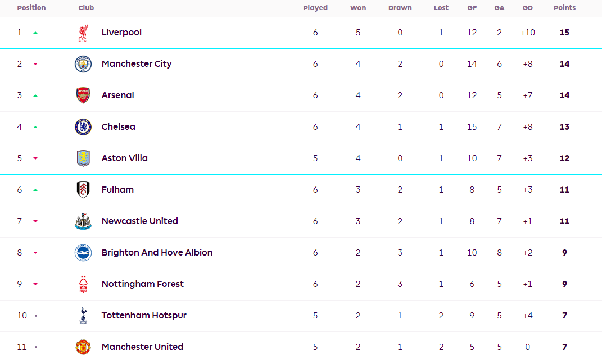Click the Liverpool club crest
The height and width of the screenshot is (364, 602).
pos(83,33)
